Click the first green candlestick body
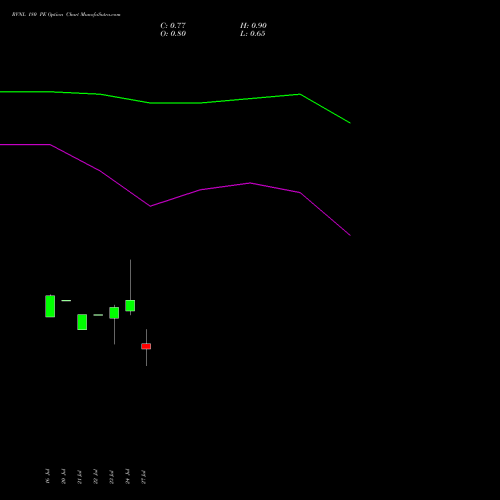500x500 pixels. (50, 306)
